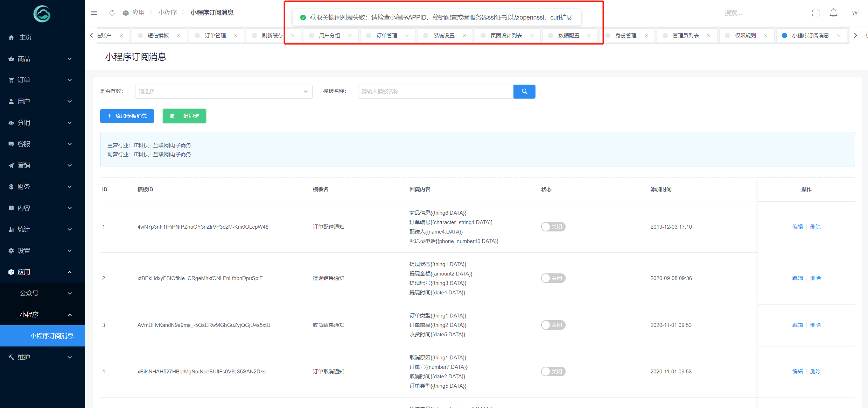The height and width of the screenshot is (408, 868).
Task: Expand the 分销 sidebar menu
Action: (x=42, y=123)
